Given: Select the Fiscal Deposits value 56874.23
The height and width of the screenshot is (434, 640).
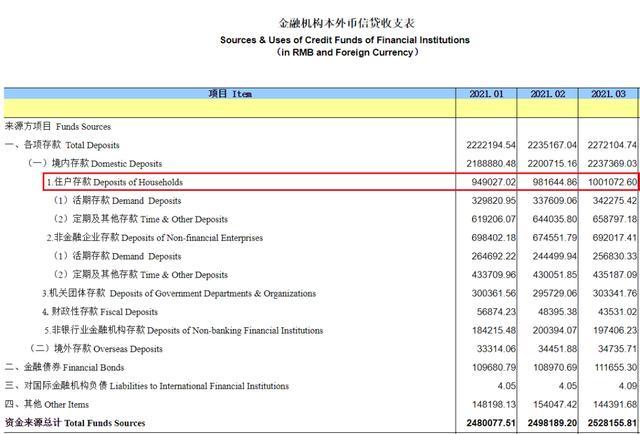Looking at the screenshot, I should pos(496,312).
